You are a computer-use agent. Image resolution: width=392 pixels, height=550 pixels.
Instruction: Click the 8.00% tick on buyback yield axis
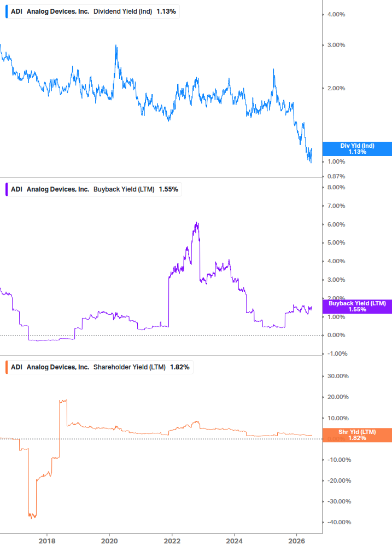click(336, 187)
